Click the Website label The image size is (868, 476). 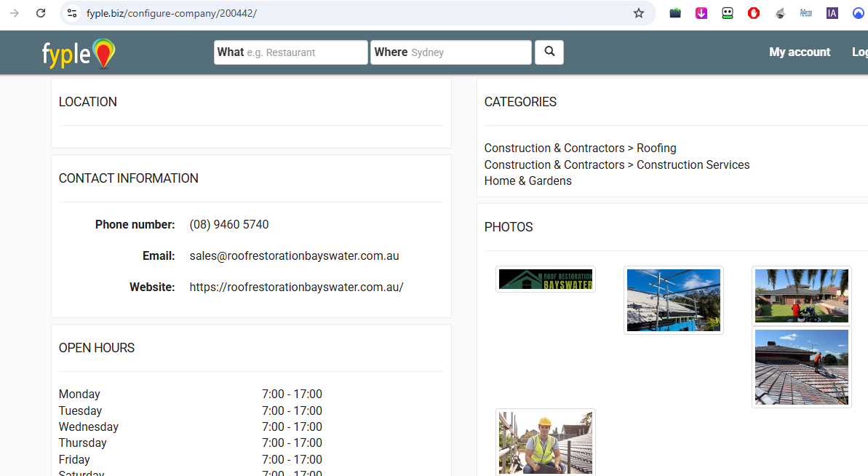click(151, 287)
